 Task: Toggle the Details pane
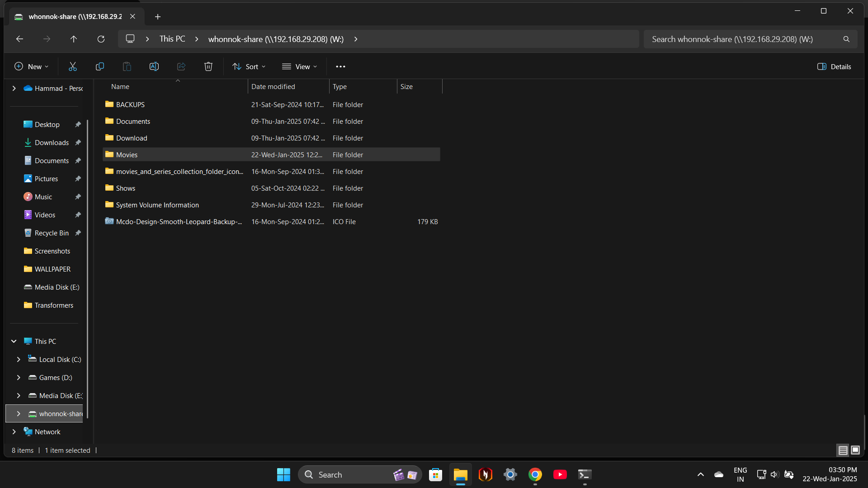[x=834, y=66]
